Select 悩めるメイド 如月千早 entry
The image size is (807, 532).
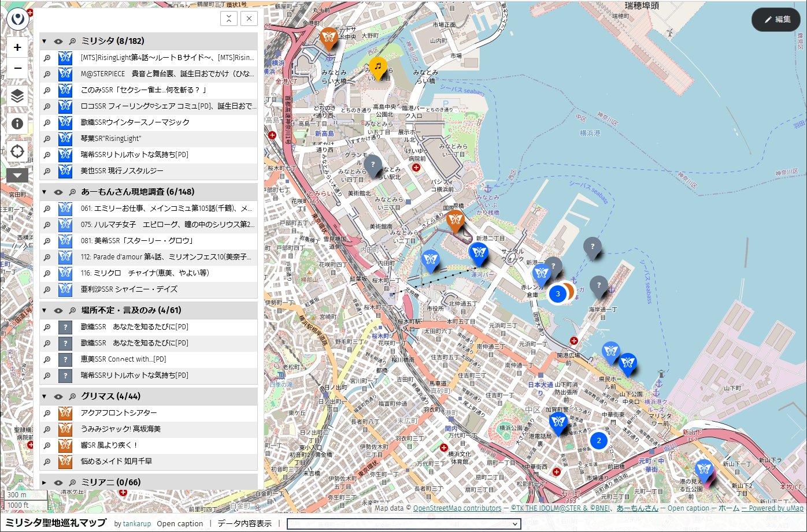point(117,462)
